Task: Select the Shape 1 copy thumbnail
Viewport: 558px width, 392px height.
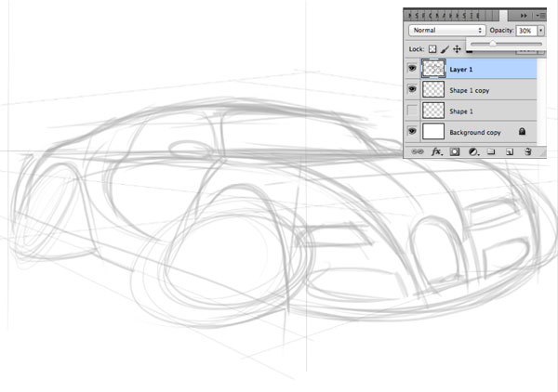Action: pos(433,89)
